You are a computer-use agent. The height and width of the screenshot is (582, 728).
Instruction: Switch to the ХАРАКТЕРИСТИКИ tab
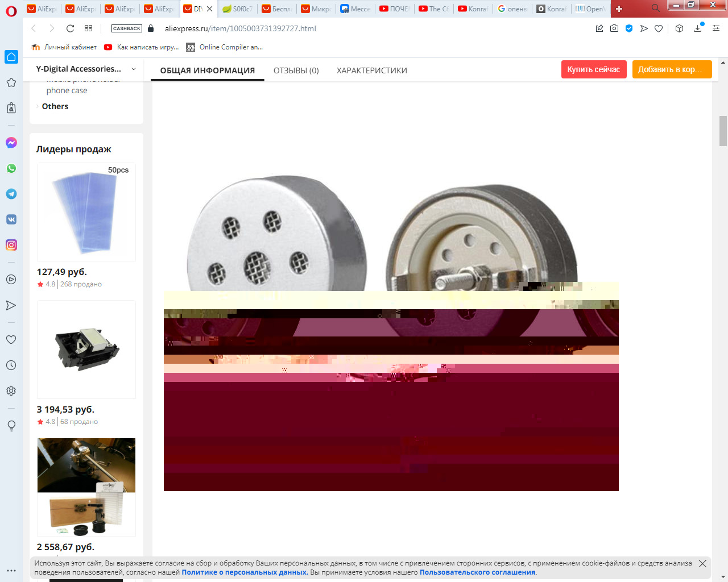(371, 70)
